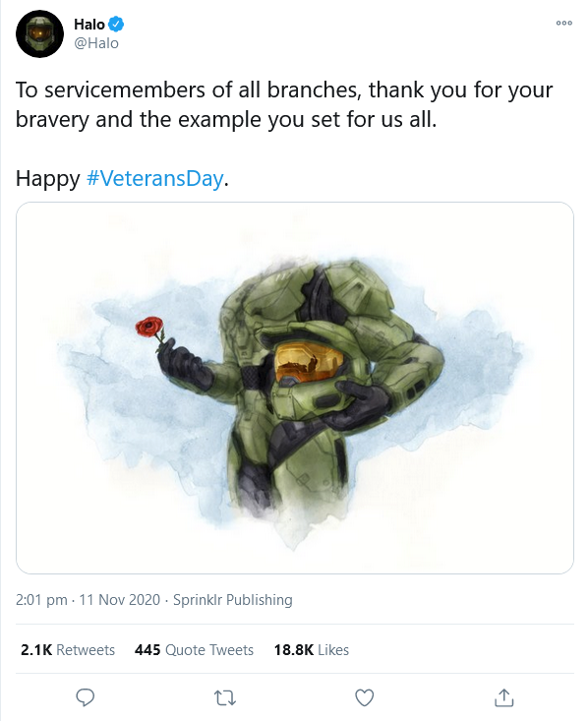Click the Halo profile avatar
588x721 pixels.
click(x=39, y=34)
